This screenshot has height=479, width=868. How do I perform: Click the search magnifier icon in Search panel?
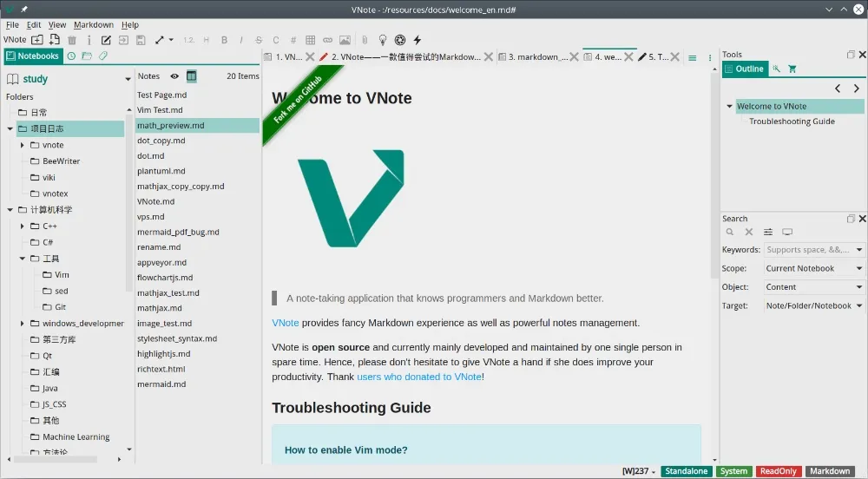730,233
